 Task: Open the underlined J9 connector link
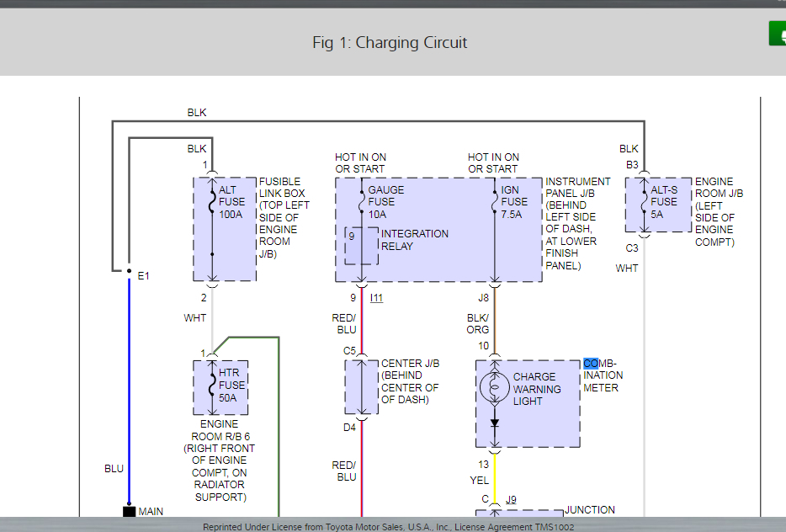tap(511, 499)
